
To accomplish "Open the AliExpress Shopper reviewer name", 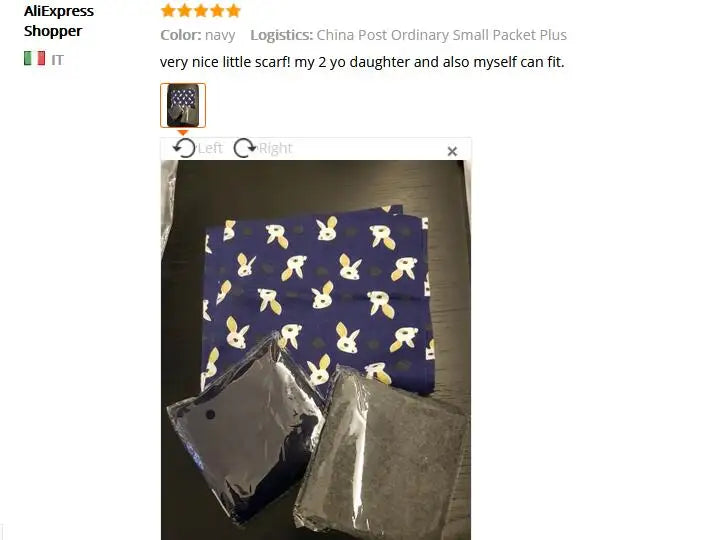I will [58, 21].
